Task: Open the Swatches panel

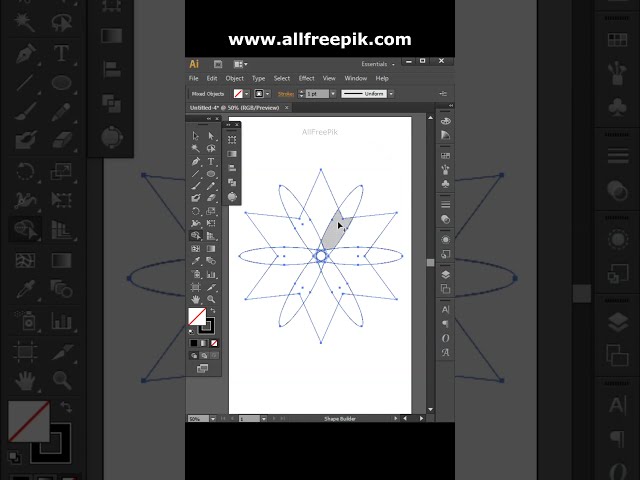Action: tap(445, 156)
